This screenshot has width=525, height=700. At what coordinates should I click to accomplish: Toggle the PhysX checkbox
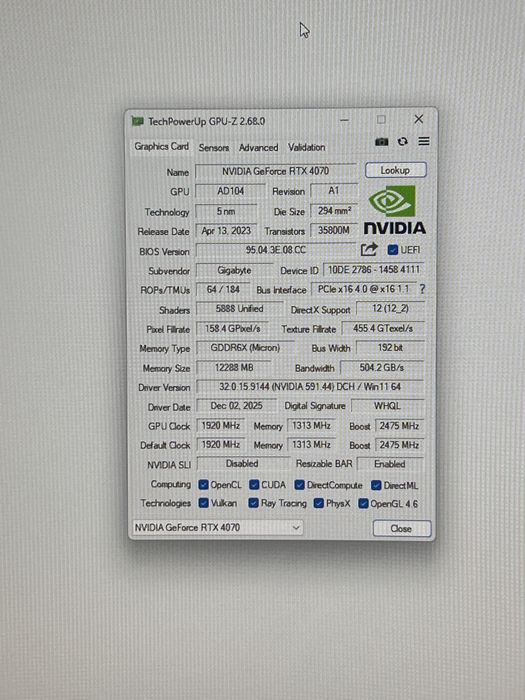pos(319,504)
